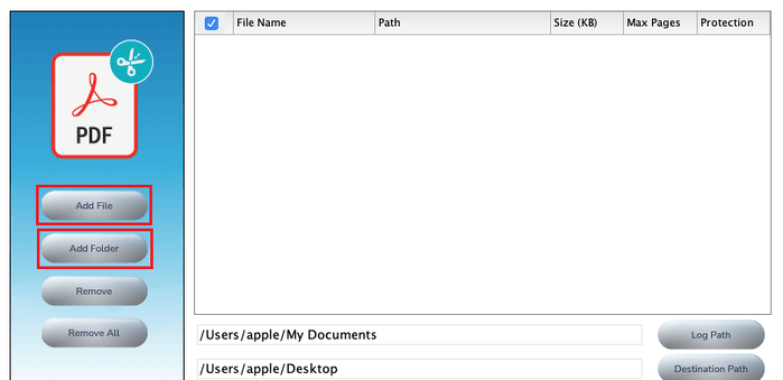Click the Remove button
Screen dimensions: 783x380
[x=94, y=291]
